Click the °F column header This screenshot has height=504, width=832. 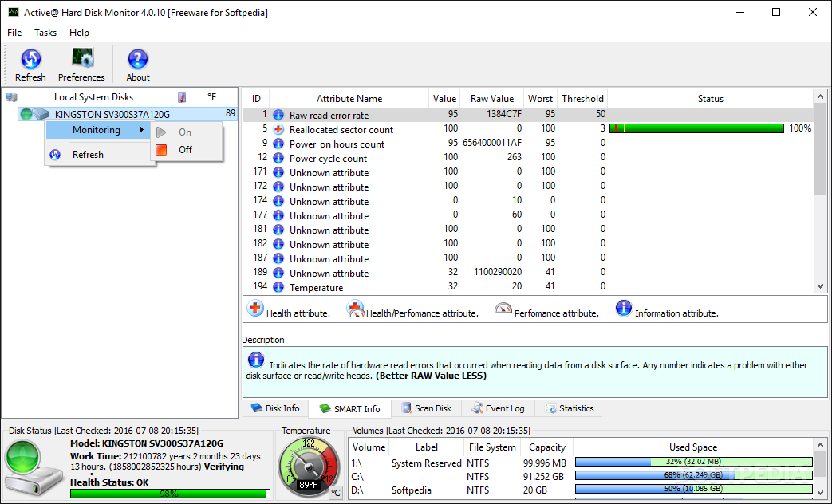point(211,97)
